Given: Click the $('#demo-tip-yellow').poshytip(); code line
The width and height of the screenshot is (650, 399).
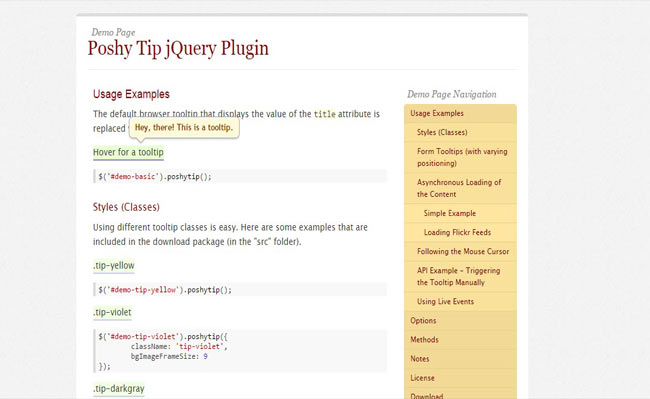Looking at the screenshot, I should coord(165,290).
